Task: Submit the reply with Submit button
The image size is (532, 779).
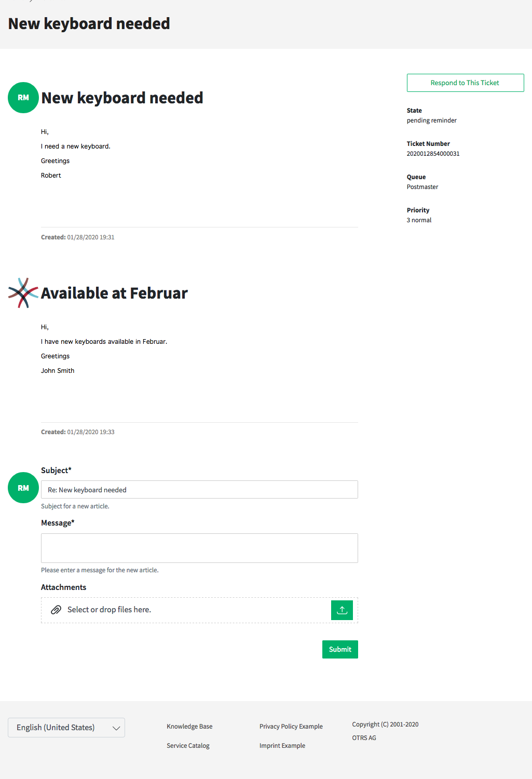Action: pos(340,649)
